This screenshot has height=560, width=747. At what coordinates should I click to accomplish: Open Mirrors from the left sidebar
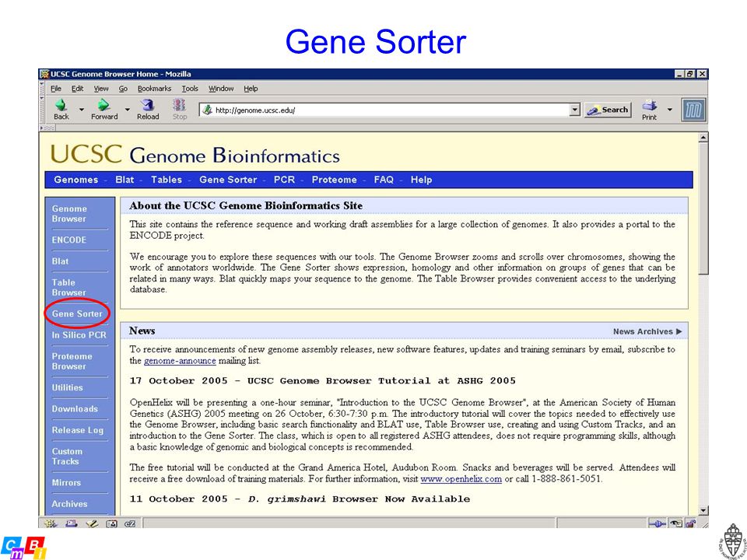point(66,482)
